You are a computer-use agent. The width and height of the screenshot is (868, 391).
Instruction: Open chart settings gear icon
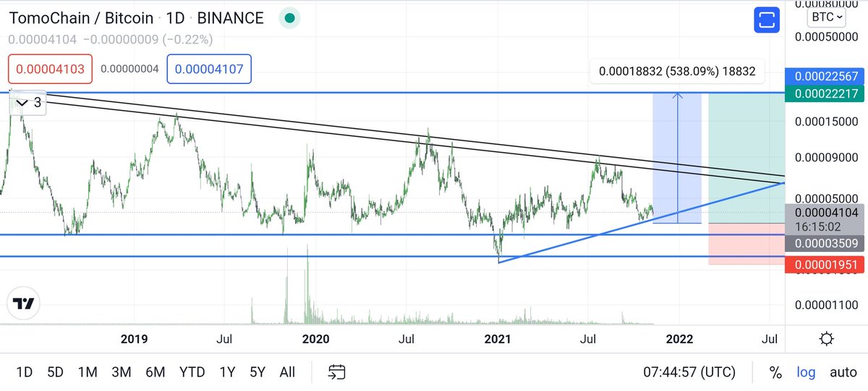(x=827, y=339)
